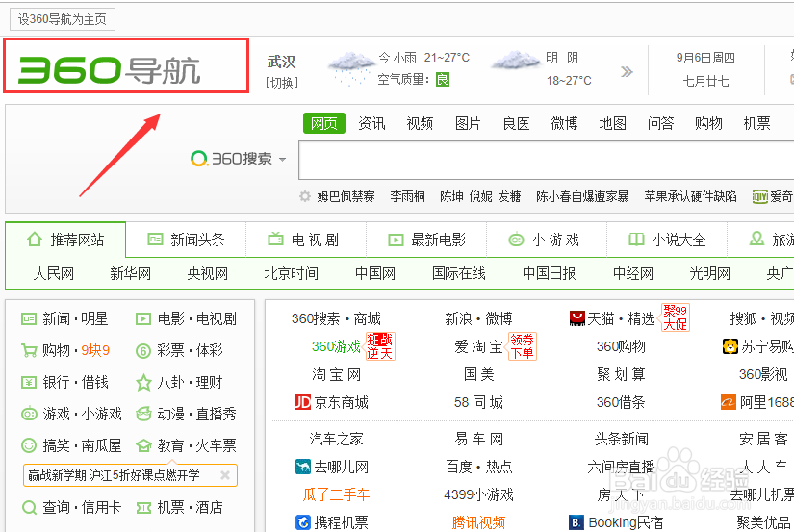This screenshot has width=794, height=532.
Task: Click hot search 姆巴佩禁赛
Action: [346, 196]
